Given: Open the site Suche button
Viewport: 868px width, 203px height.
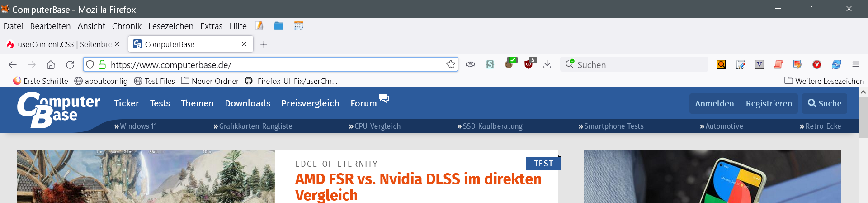Looking at the screenshot, I should coord(825,103).
